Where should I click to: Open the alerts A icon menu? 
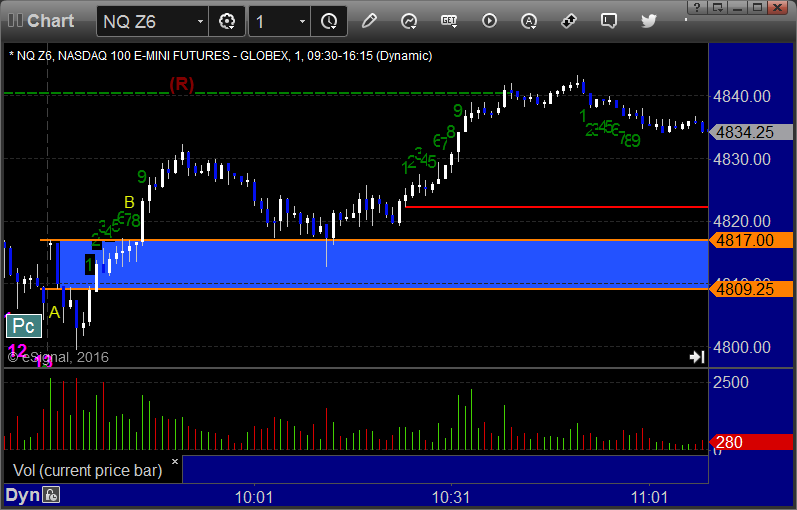tap(529, 21)
